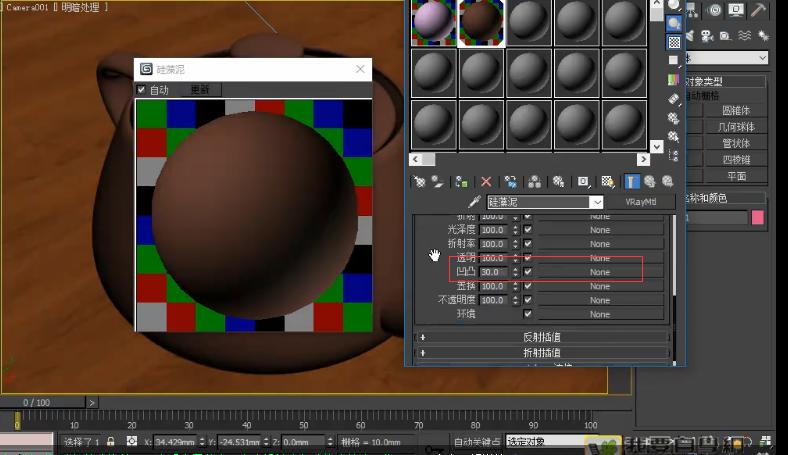Open the 硅藻泥 material name dropdown
Viewport: 788px width, 455px height.
point(596,202)
